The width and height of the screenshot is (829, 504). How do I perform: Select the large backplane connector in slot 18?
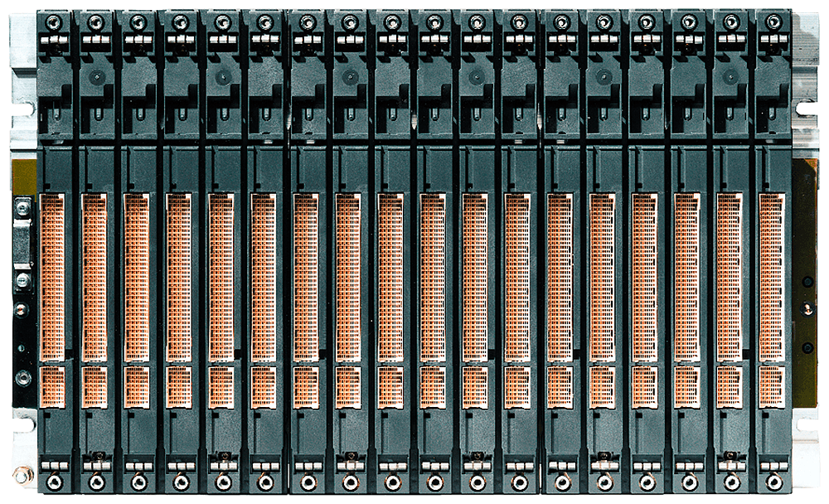pyautogui.click(x=771, y=278)
